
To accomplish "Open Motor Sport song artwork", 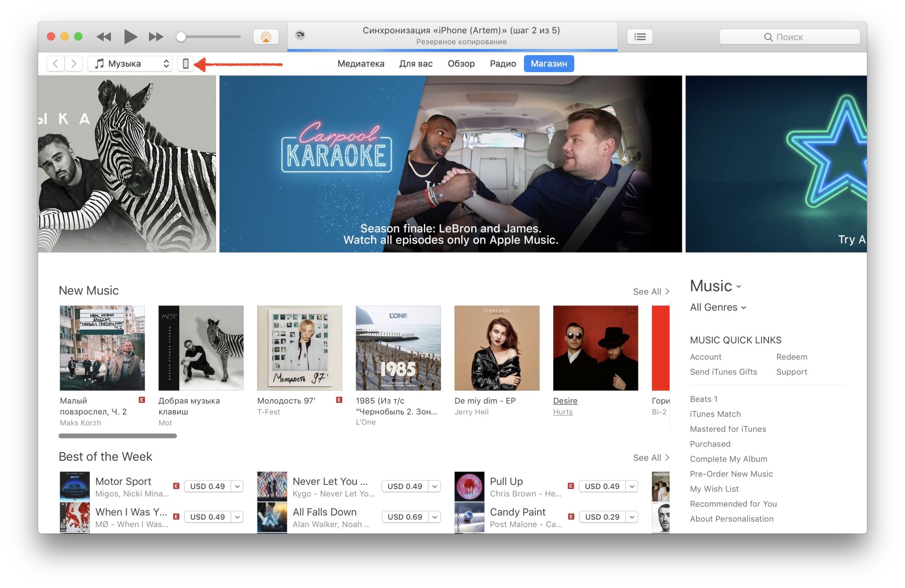I will click(75, 487).
